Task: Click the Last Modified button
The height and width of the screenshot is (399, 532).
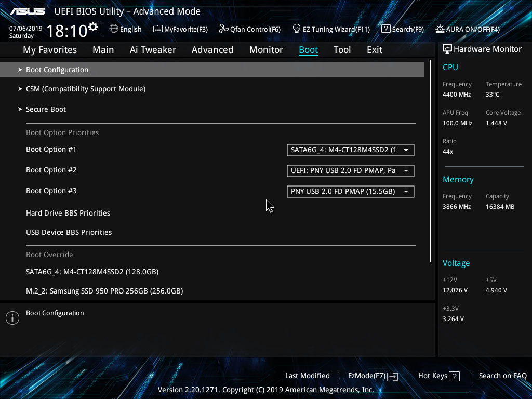Action: coord(308,376)
